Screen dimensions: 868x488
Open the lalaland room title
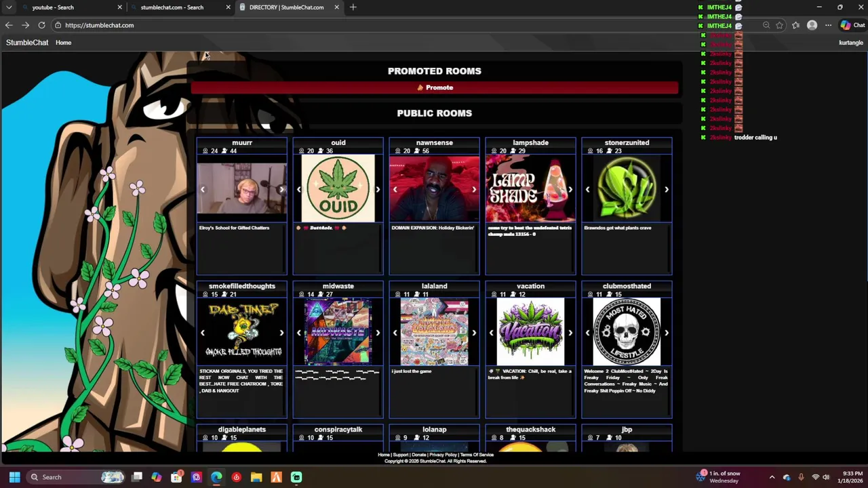[435, 286]
